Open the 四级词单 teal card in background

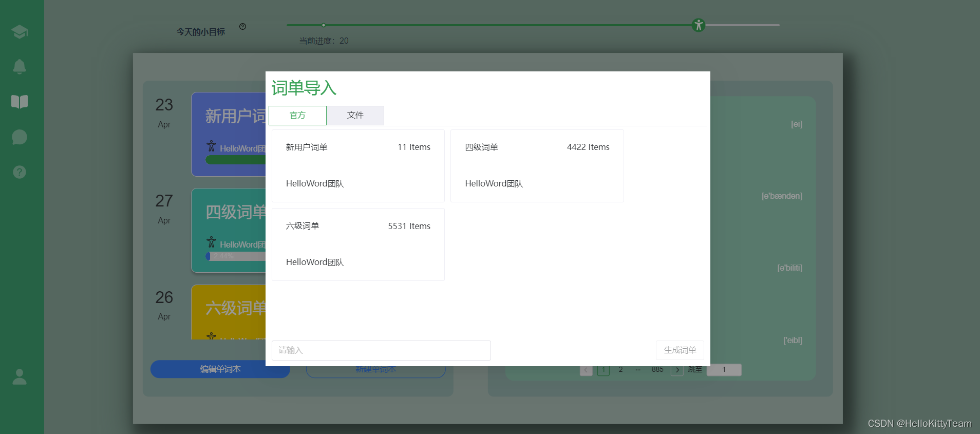coord(229,231)
